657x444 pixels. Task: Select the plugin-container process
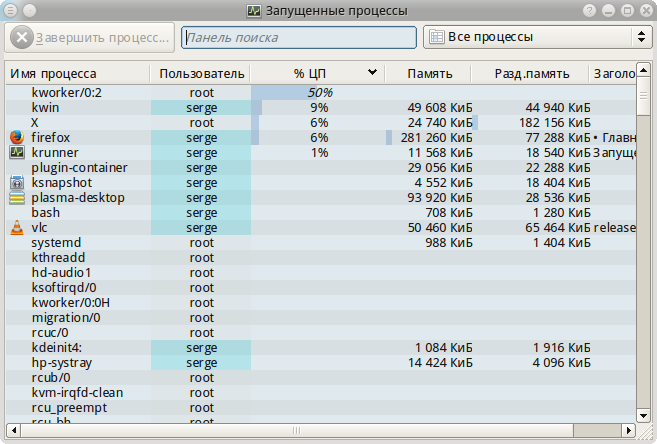pos(79,168)
